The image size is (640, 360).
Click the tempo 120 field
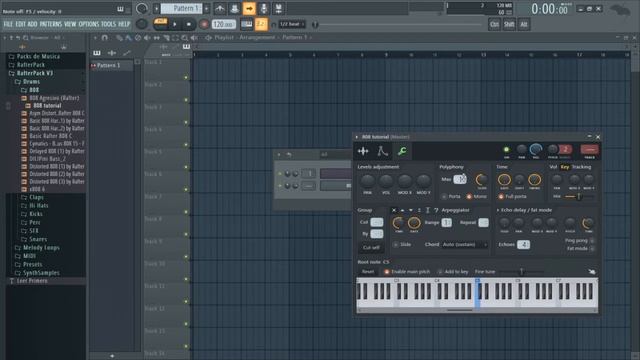pos(224,24)
